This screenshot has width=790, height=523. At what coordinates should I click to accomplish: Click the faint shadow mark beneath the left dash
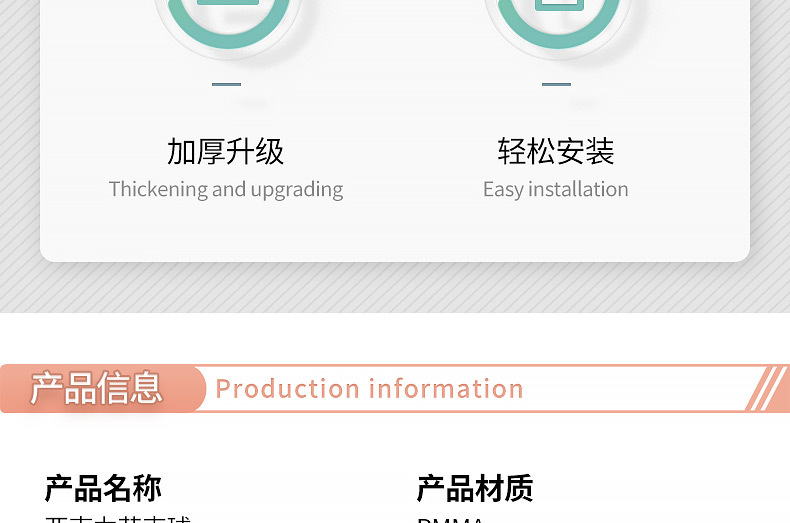pyautogui.click(x=253, y=103)
